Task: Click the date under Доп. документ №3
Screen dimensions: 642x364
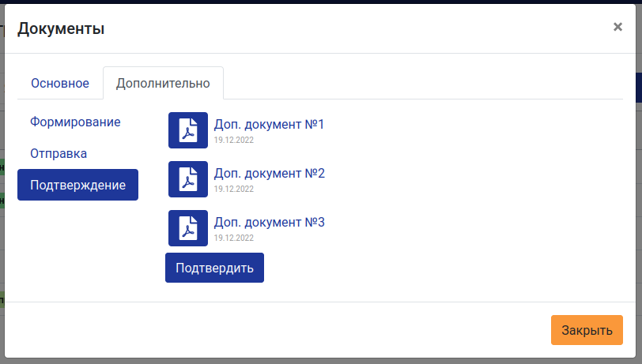Action: pos(234,238)
